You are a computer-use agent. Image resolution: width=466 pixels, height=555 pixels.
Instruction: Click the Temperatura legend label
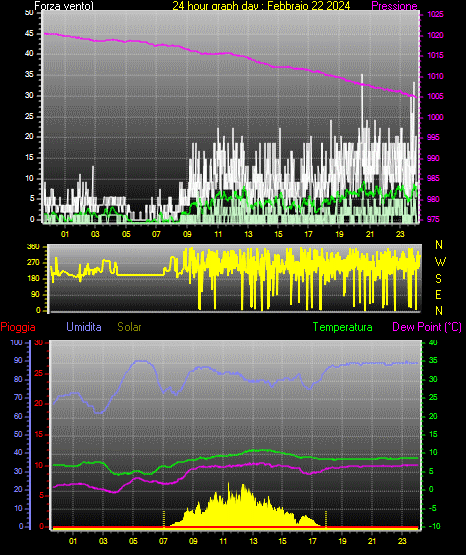pos(342,327)
